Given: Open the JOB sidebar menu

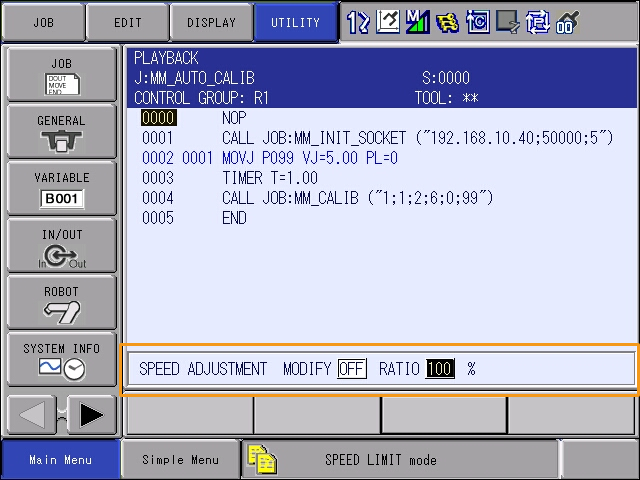Looking at the screenshot, I should click(62, 74).
